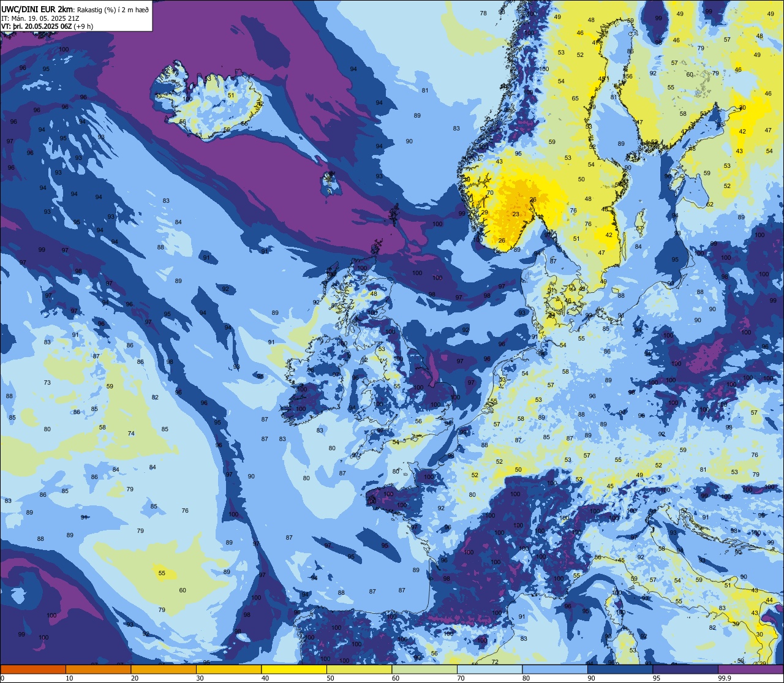Click the humidity value '74' in the Atlantic
The image size is (784, 683).
tap(131, 433)
